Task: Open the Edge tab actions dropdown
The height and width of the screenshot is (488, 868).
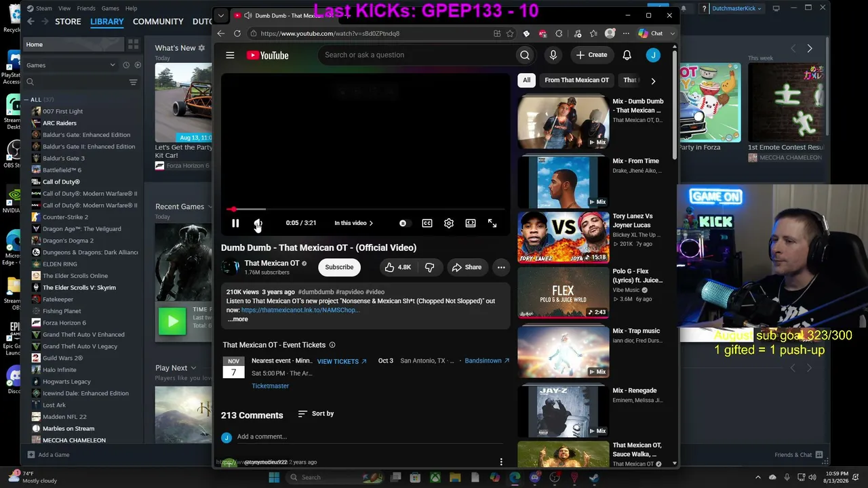Action: click(220, 16)
